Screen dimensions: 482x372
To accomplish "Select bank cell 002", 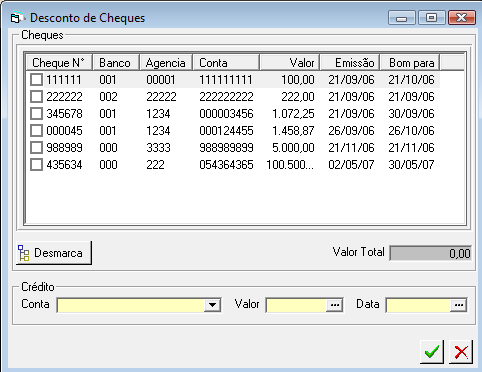I will point(108,97).
